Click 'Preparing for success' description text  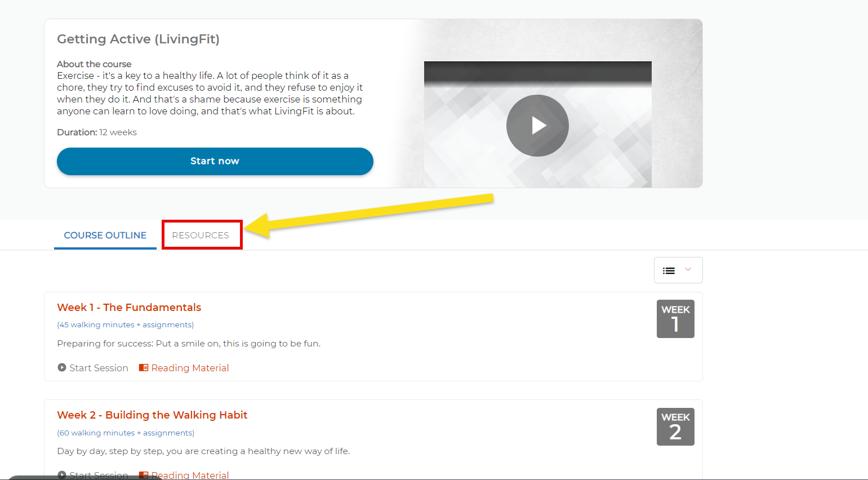[x=189, y=344]
